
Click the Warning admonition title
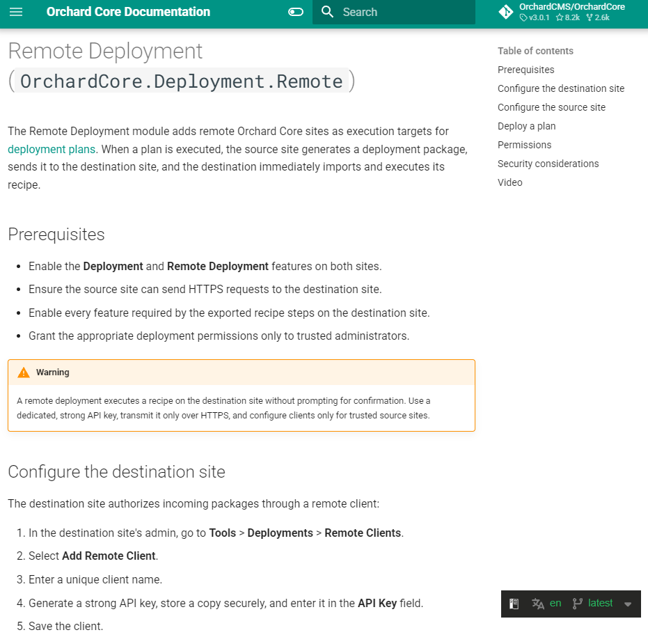52,372
